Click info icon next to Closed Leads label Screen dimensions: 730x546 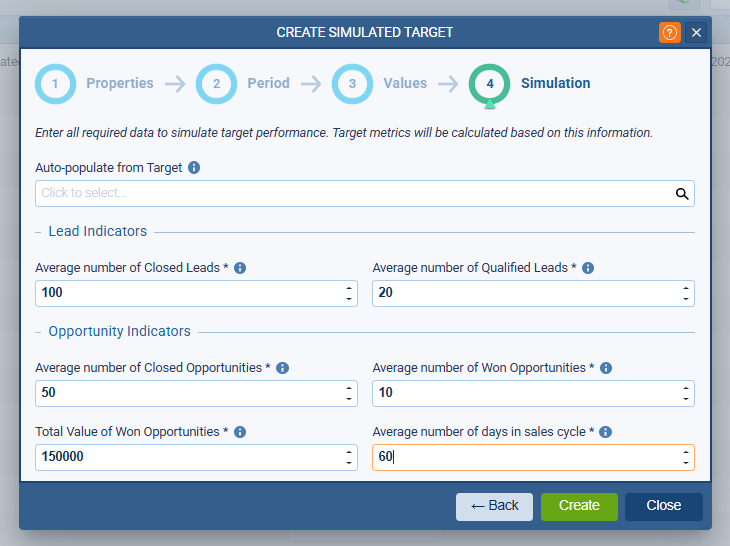(240, 268)
